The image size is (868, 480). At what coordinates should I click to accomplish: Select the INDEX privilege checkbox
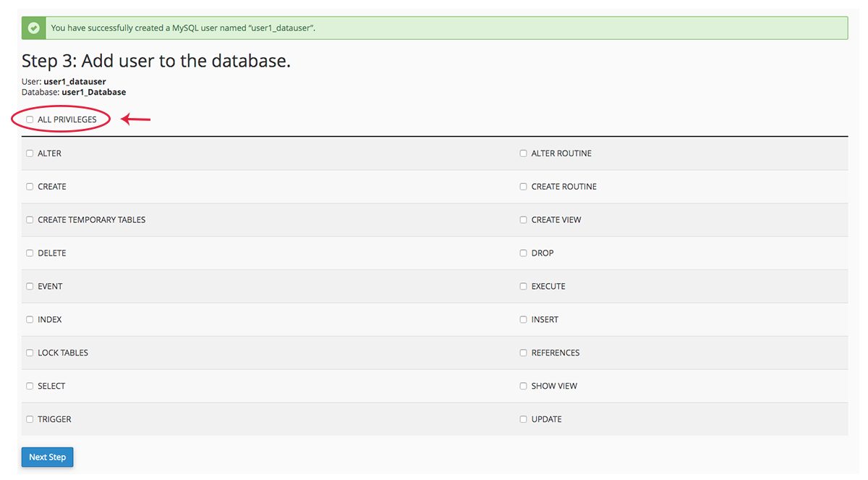(30, 320)
